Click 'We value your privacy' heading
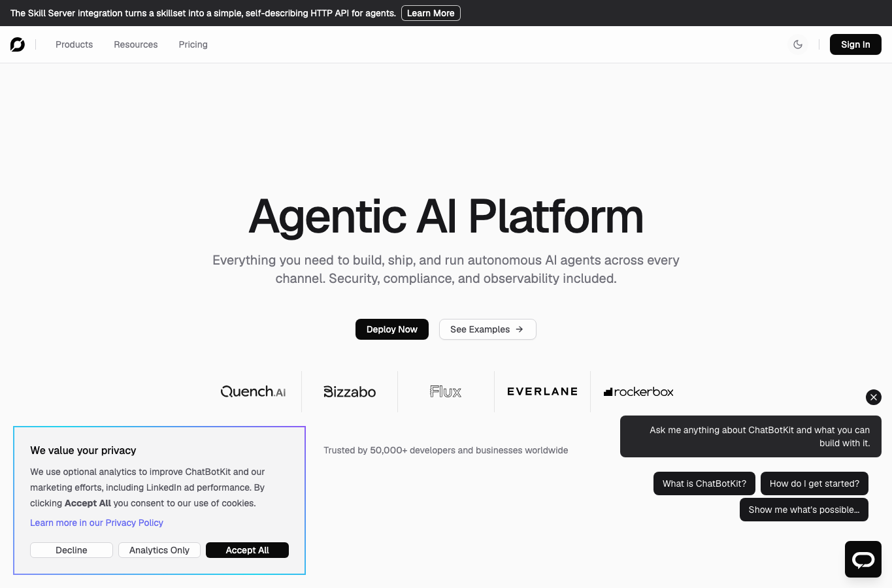 pyautogui.click(x=83, y=450)
